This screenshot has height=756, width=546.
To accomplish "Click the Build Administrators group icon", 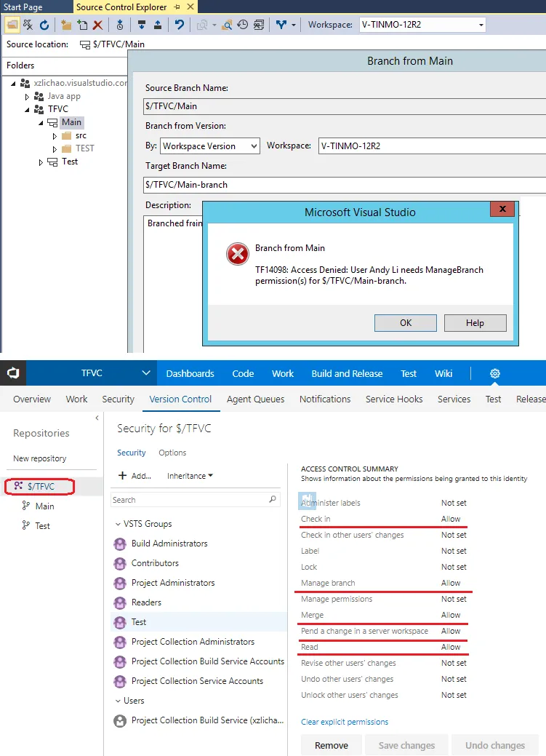I will tap(120, 544).
